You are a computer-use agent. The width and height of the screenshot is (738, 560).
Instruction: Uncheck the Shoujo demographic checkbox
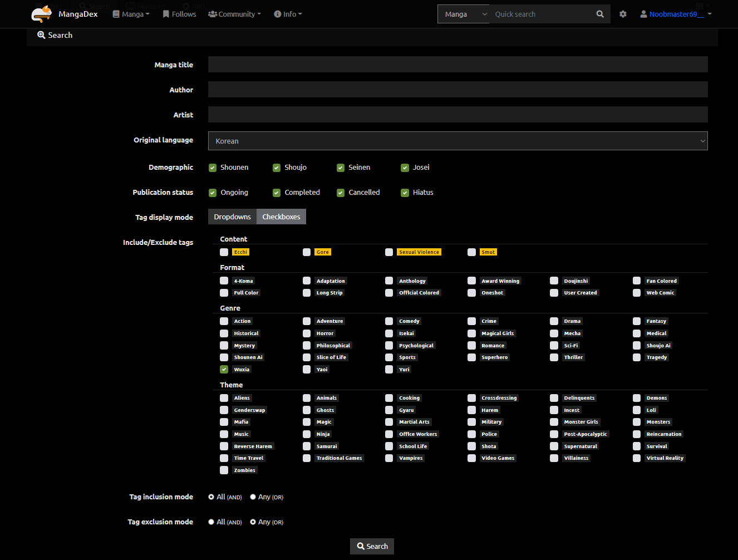(x=277, y=168)
